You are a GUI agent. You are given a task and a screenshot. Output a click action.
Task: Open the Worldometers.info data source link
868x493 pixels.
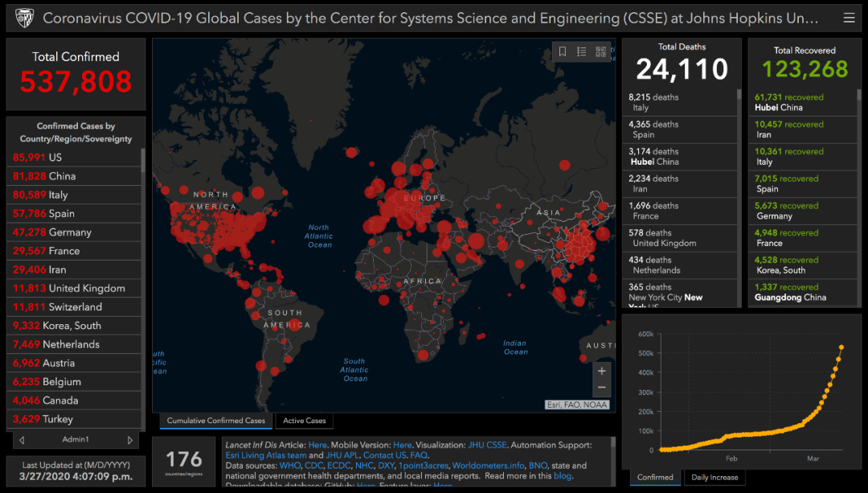[x=489, y=465]
